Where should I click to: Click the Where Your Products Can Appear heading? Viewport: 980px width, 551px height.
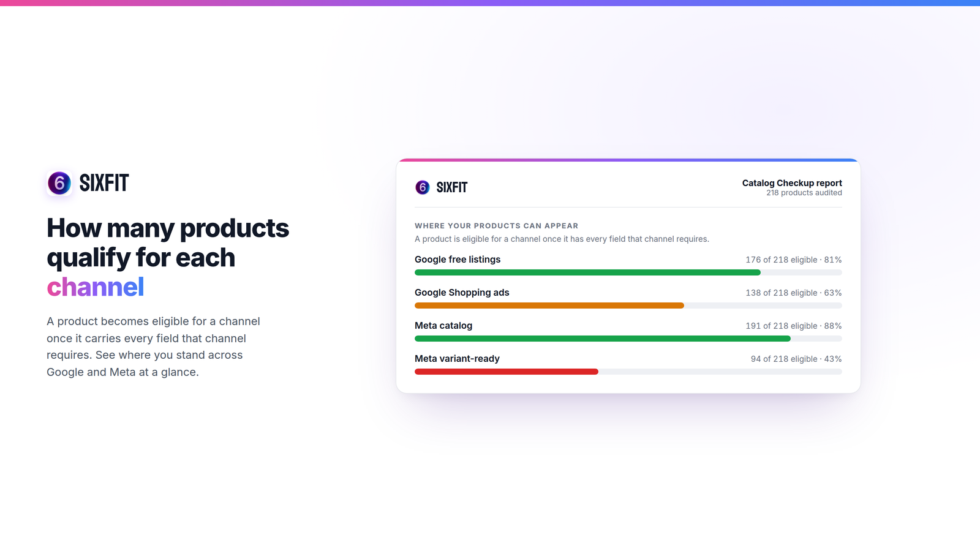coord(496,226)
